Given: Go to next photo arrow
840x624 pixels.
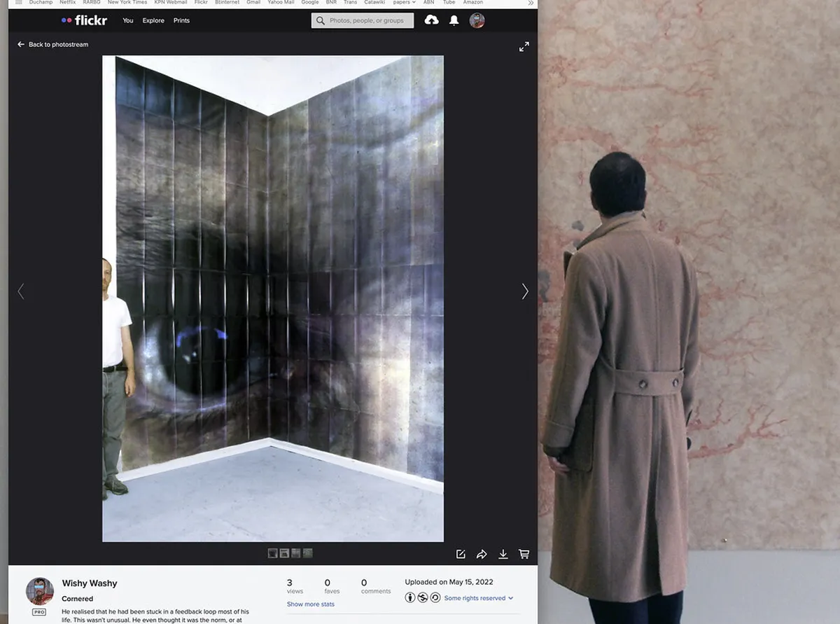Looking at the screenshot, I should point(524,291).
